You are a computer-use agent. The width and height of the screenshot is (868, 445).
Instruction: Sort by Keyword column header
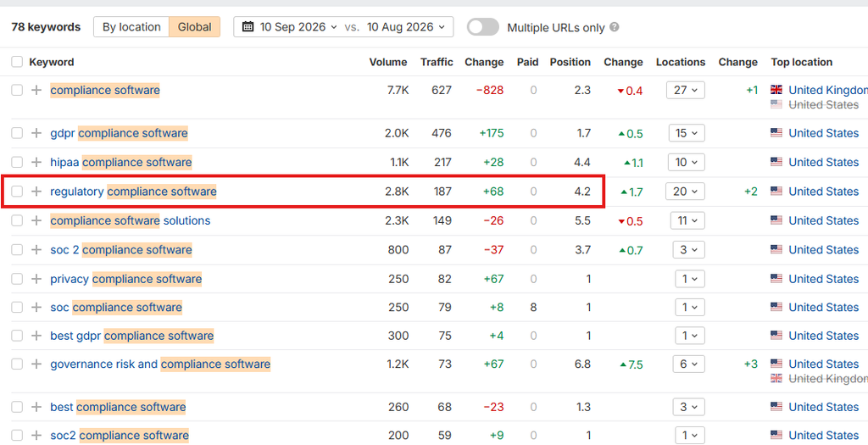tap(52, 62)
